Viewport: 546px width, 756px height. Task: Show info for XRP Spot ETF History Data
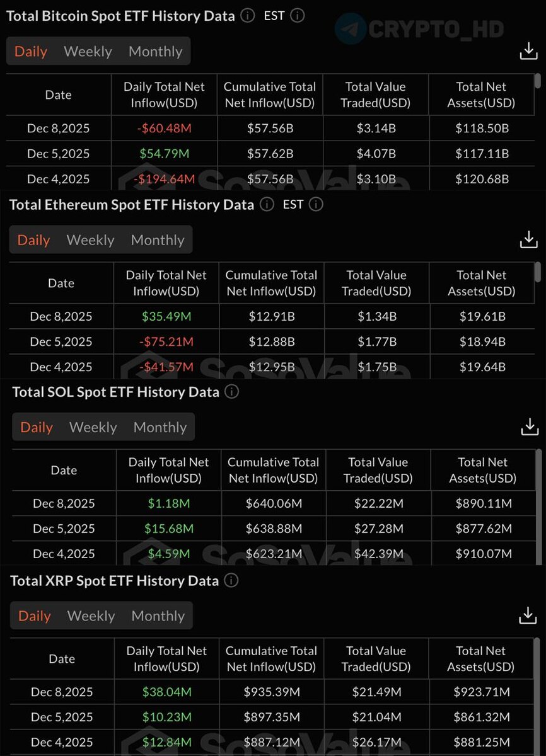(231, 580)
